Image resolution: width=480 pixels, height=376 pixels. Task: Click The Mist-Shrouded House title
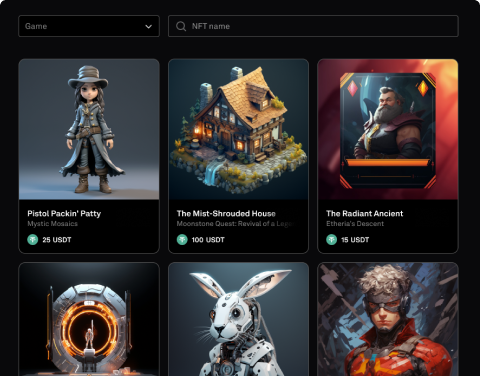click(226, 213)
